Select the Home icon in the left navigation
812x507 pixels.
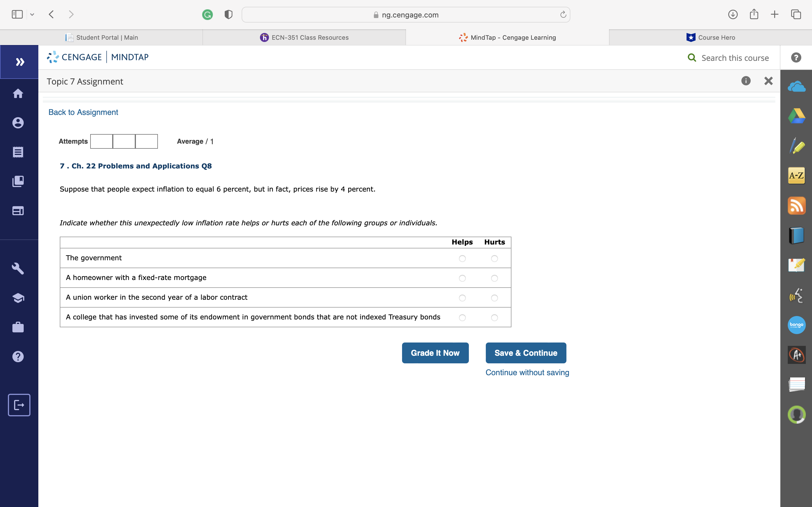18,94
